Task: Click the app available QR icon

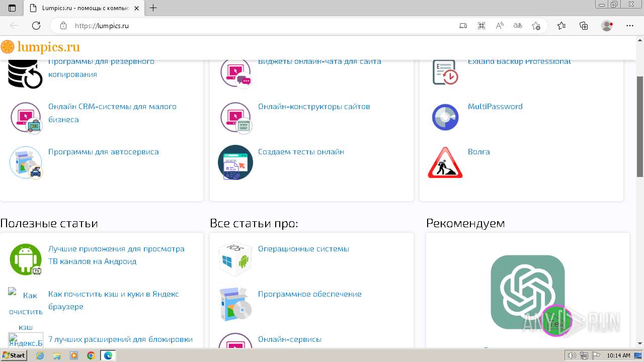Action: pos(481,26)
